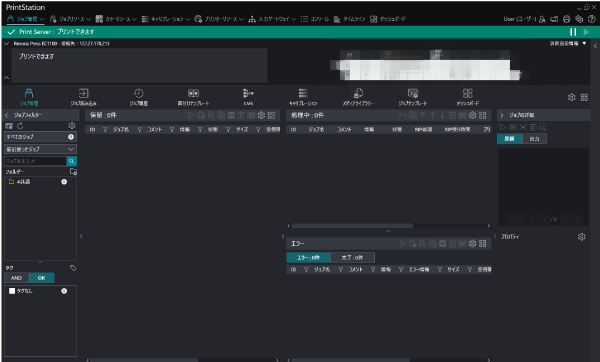Collapse the Revoria Press EC1100 printer row
The image size is (600, 362).
pos(7,44)
